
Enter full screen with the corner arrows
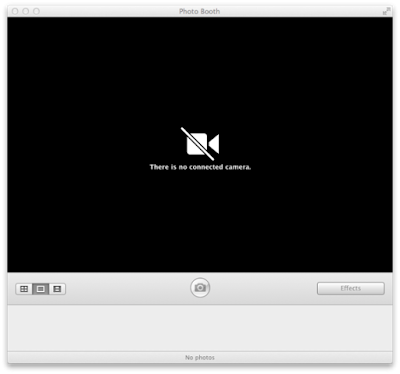pos(386,11)
